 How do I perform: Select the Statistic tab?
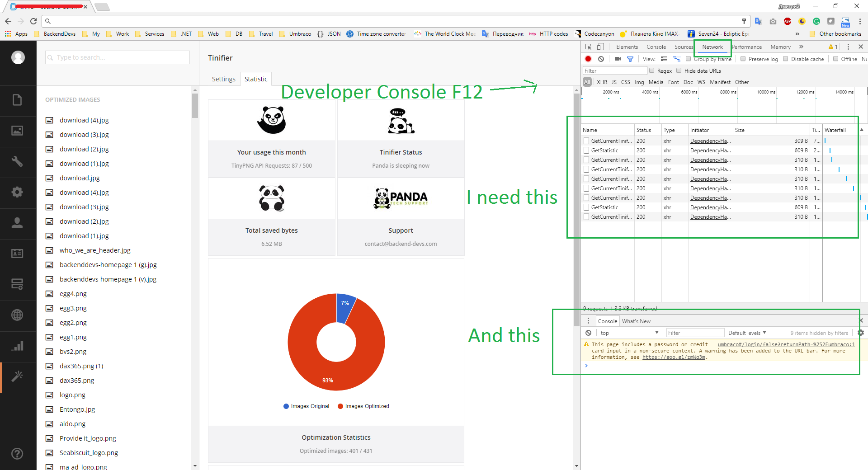[x=256, y=79]
